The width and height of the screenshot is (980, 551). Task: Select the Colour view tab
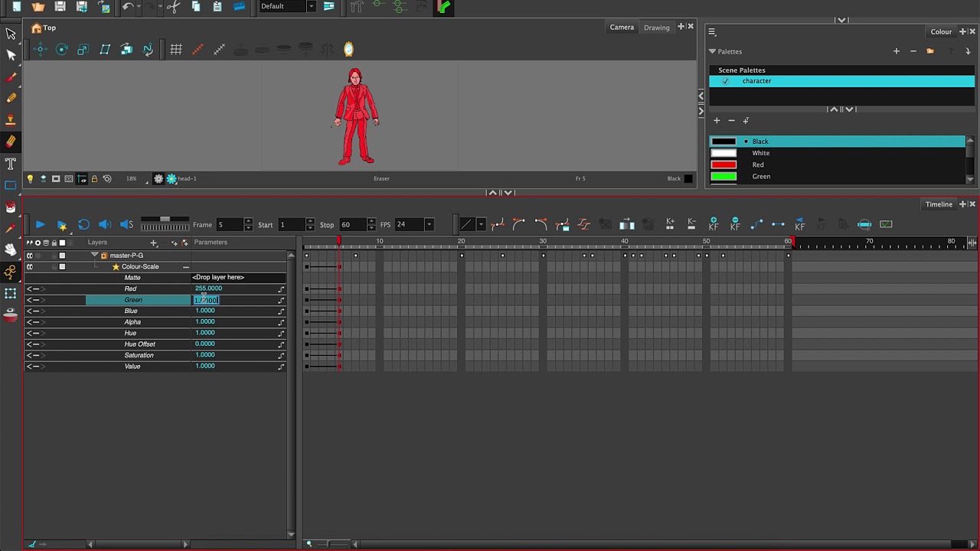[x=941, y=32]
